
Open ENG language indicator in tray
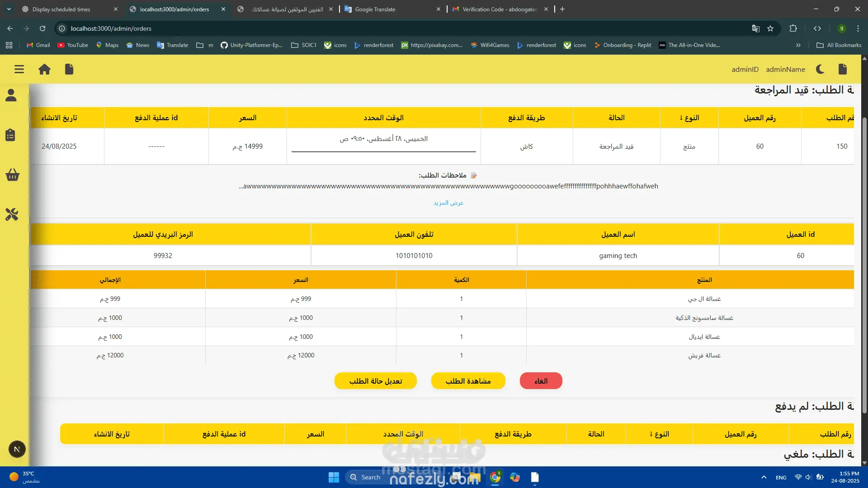(x=781, y=478)
